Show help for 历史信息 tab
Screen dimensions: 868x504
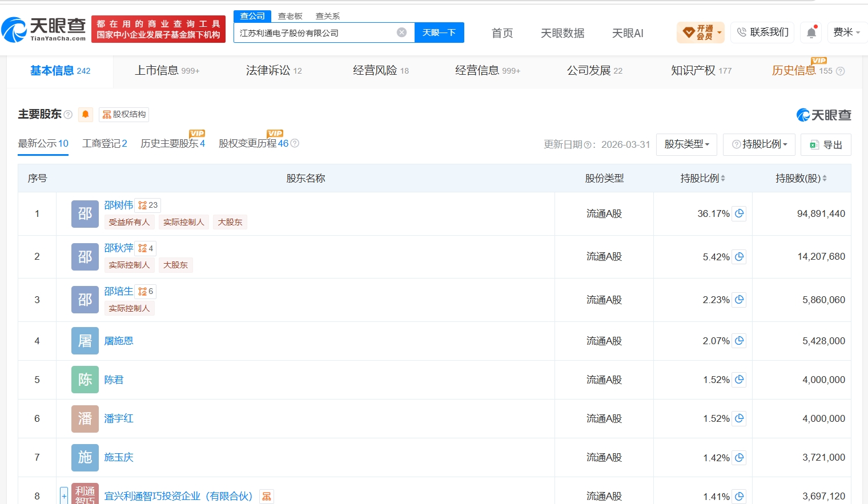click(x=840, y=71)
